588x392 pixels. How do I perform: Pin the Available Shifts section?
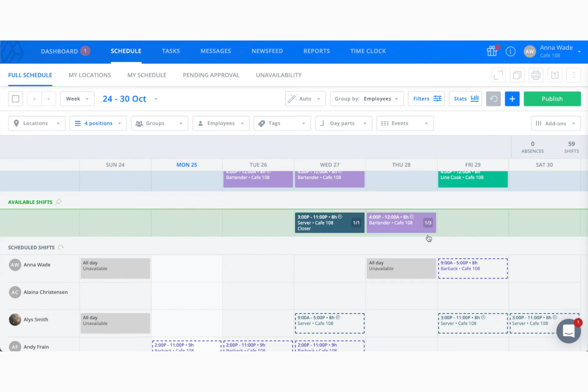tap(58, 202)
